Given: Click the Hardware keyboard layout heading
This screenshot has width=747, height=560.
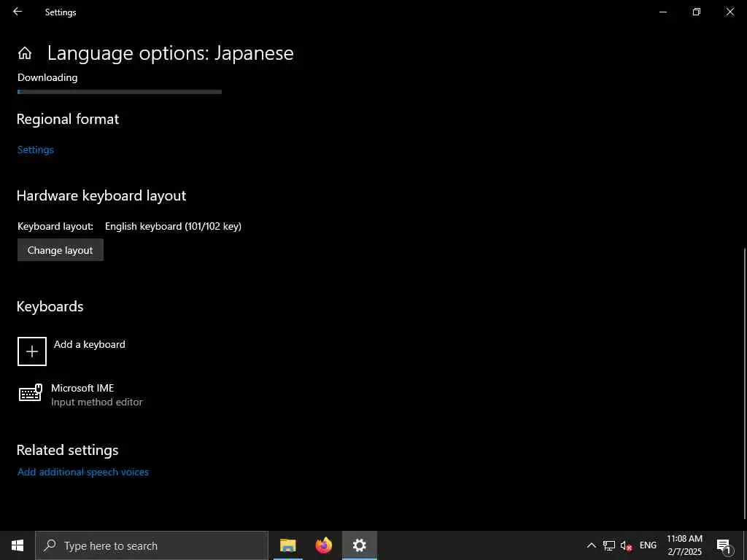Looking at the screenshot, I should 101,195.
